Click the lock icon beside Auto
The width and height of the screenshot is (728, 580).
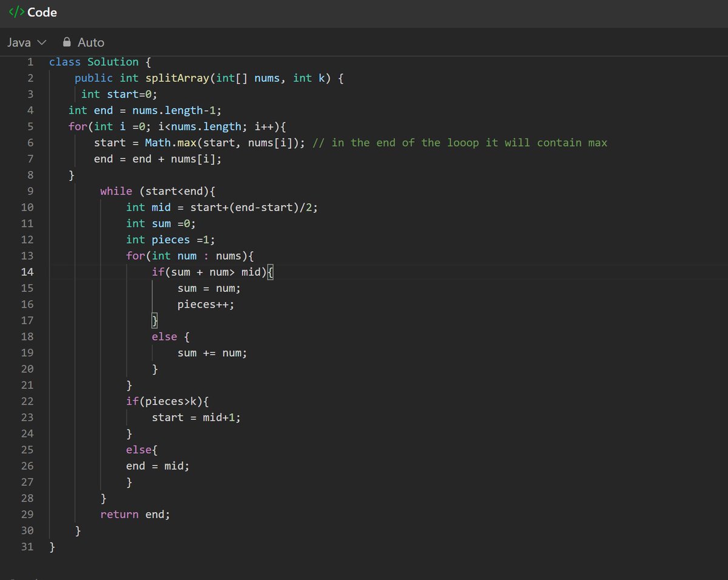67,42
